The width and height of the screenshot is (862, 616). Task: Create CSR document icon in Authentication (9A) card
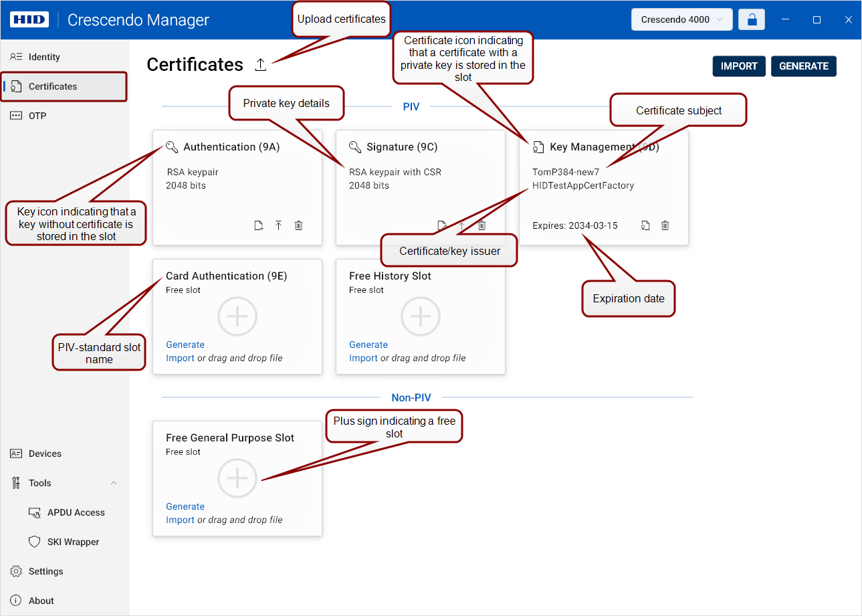click(259, 225)
